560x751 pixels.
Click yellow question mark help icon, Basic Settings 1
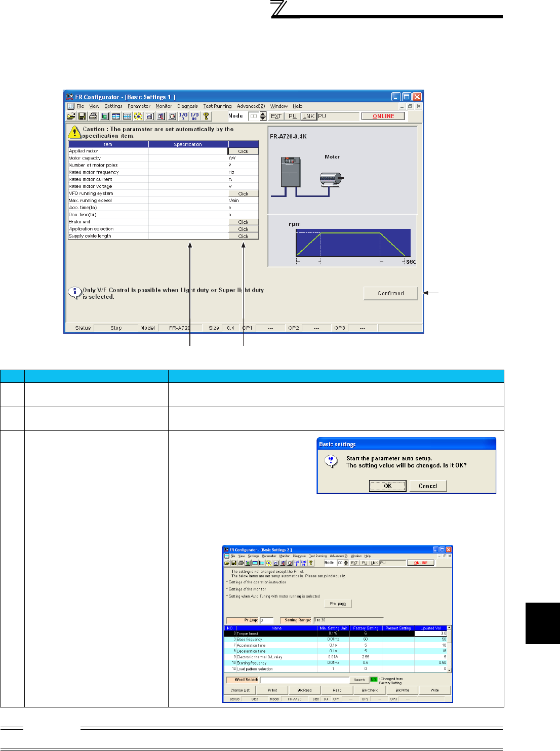[x=206, y=116]
